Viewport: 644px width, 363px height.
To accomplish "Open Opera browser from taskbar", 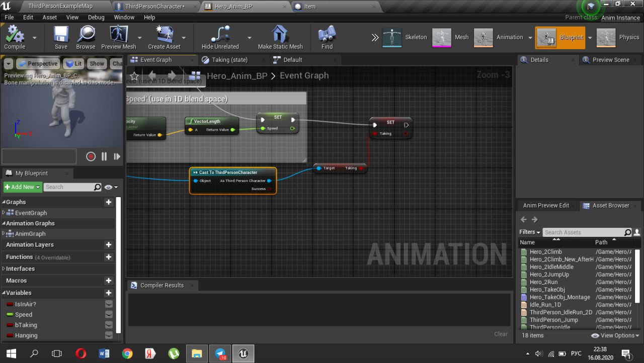I will [x=80, y=353].
